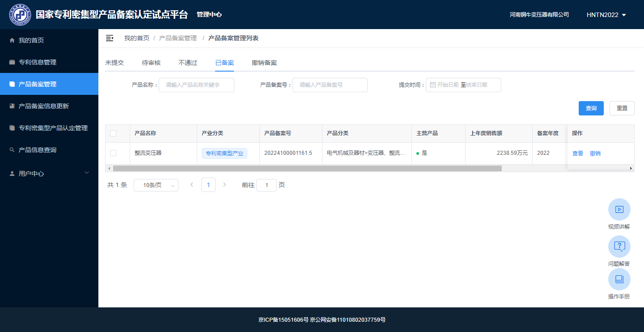This screenshot has width=644, height=332.
Task: Click scrollbar right arrow of table
Action: 631,168
